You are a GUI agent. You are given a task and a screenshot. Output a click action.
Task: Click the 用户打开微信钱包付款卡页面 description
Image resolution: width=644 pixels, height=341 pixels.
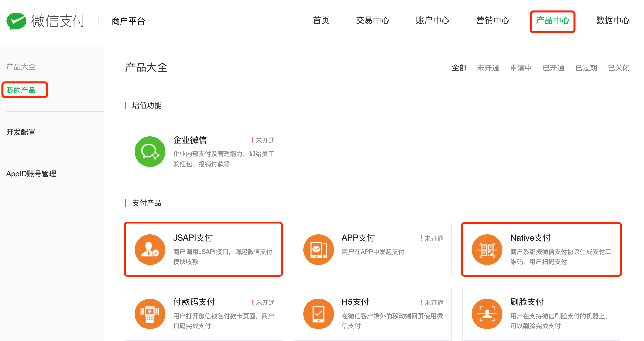224,321
